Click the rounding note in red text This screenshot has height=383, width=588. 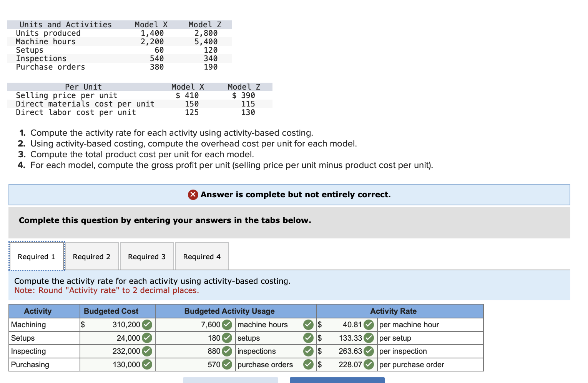tap(106, 290)
